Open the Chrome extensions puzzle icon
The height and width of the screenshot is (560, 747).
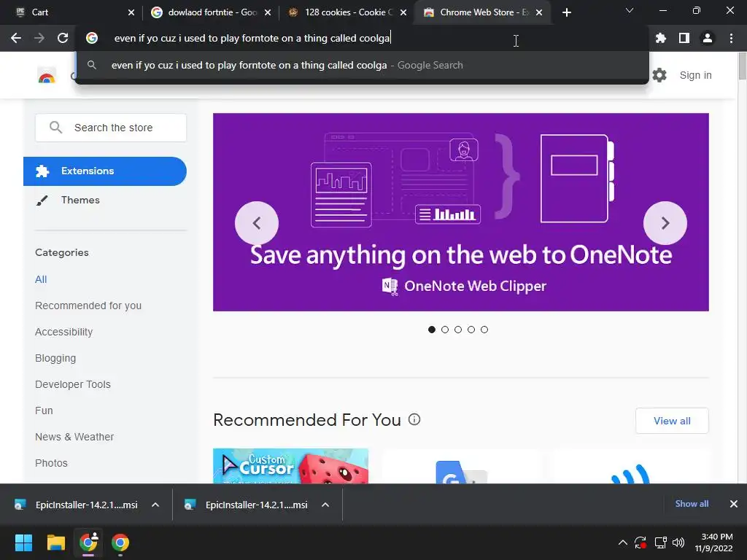661,38
